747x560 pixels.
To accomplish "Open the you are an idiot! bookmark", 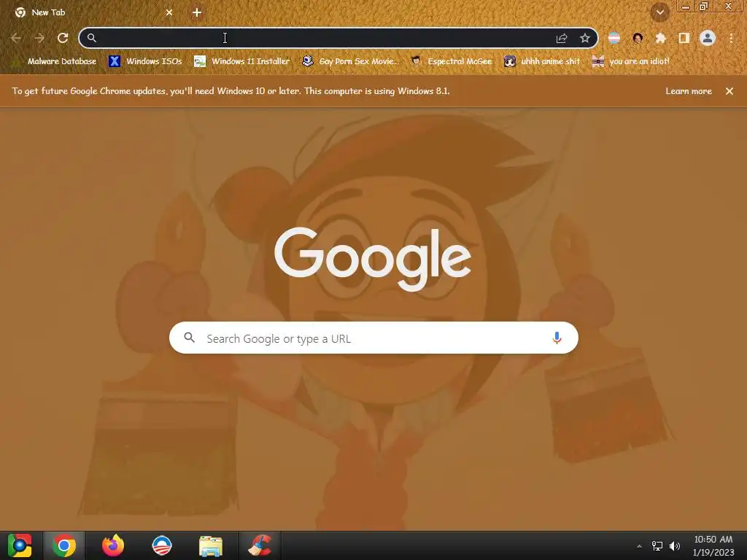I will click(631, 61).
